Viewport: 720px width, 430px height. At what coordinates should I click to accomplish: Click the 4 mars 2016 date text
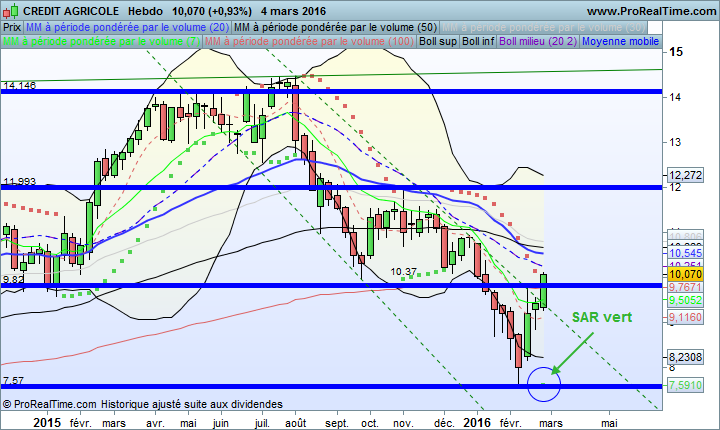(x=293, y=11)
